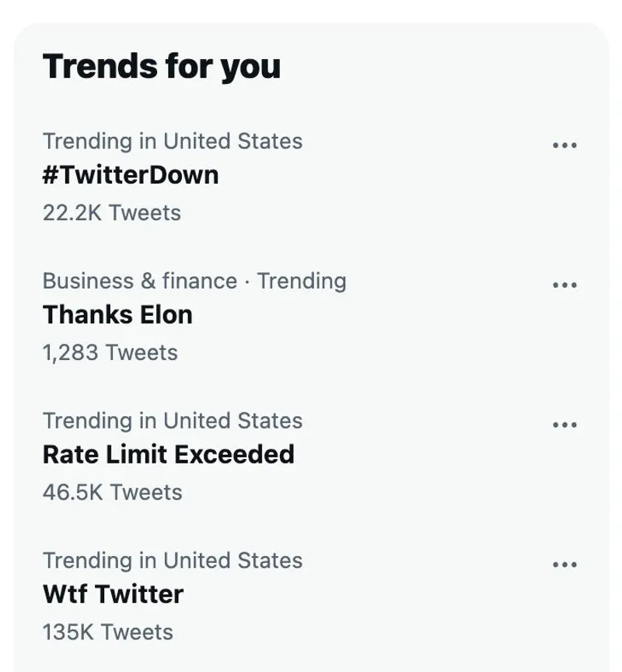
Task: Click the 46.5K Tweets count
Action: [113, 492]
